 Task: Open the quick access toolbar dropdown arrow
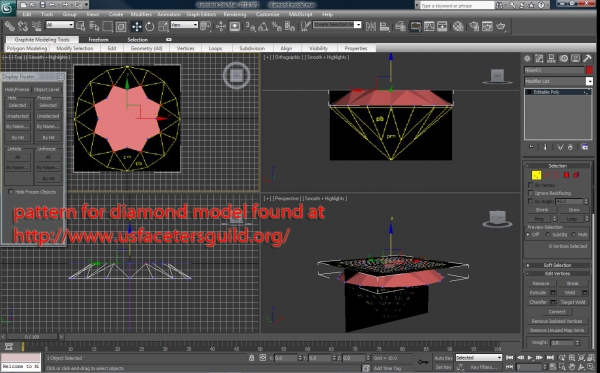click(86, 5)
